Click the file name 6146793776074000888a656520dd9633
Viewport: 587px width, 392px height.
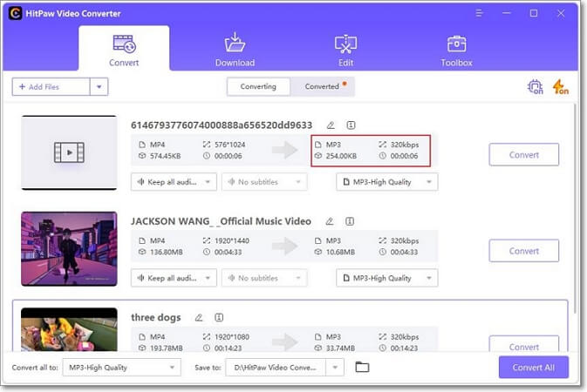tap(222, 125)
